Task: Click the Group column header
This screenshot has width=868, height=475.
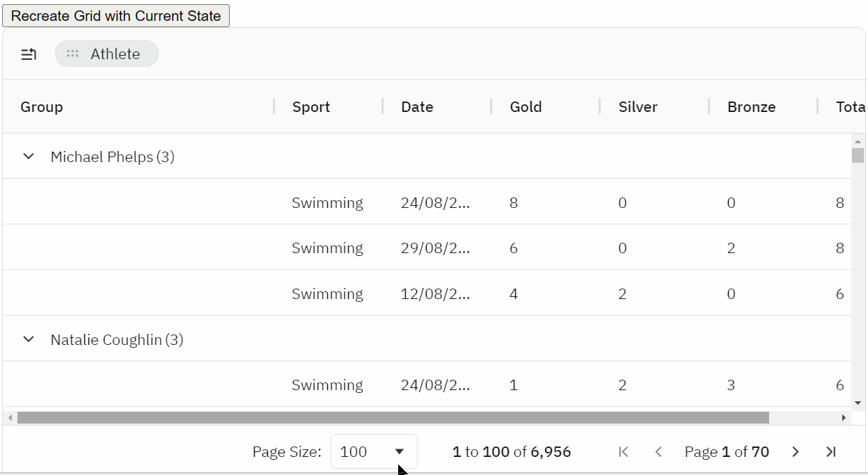Action: [42, 107]
